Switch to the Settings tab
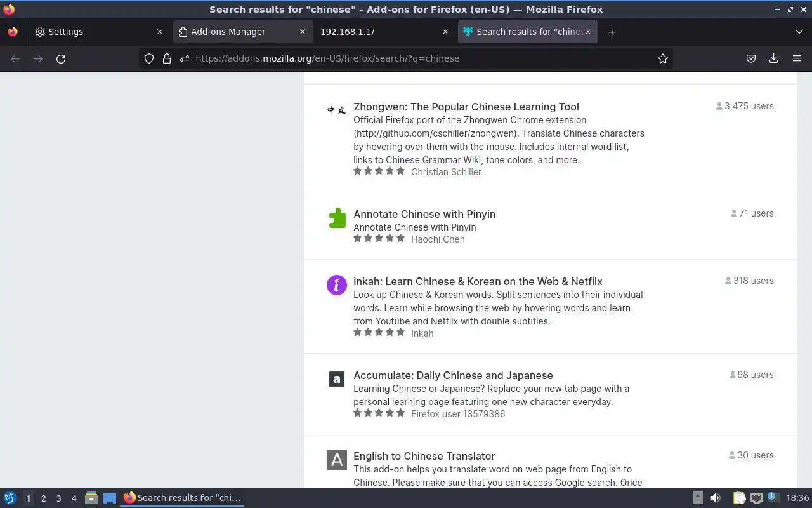Screen dimensions: 812x508 (x=100, y=32)
